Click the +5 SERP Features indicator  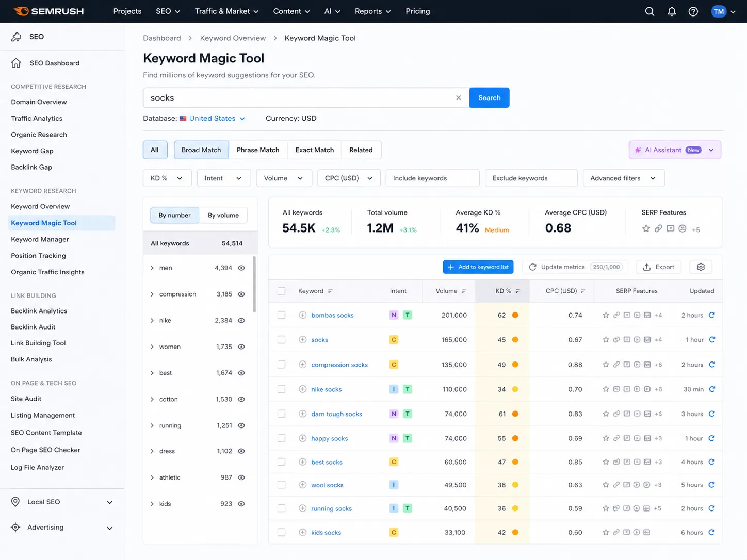coord(696,229)
